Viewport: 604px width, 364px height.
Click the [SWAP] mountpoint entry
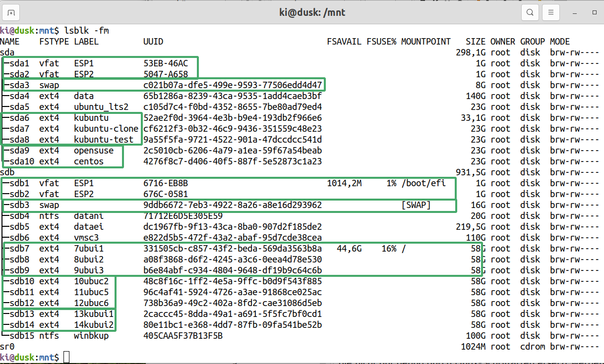click(x=416, y=205)
